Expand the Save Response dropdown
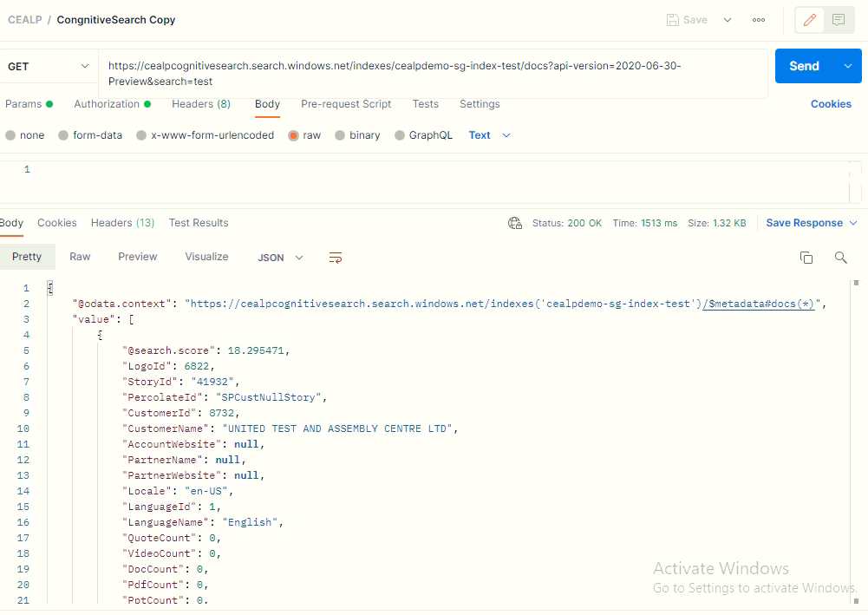Screen dimensions: 868x615 tap(855, 223)
